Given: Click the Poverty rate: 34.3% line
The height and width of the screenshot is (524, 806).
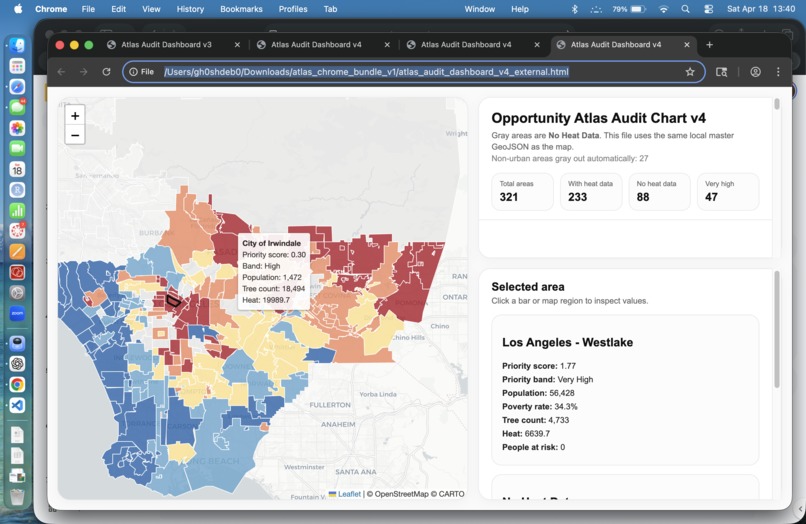Looking at the screenshot, I should 540,407.
